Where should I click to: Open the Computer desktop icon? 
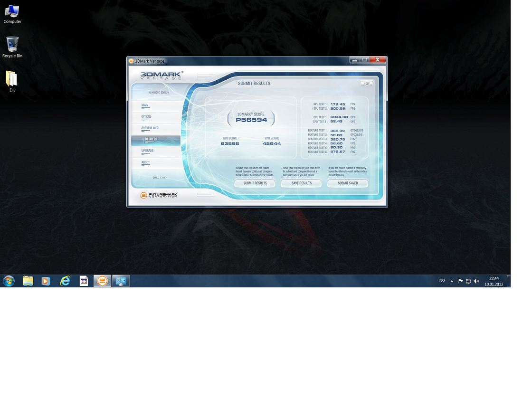(x=12, y=14)
